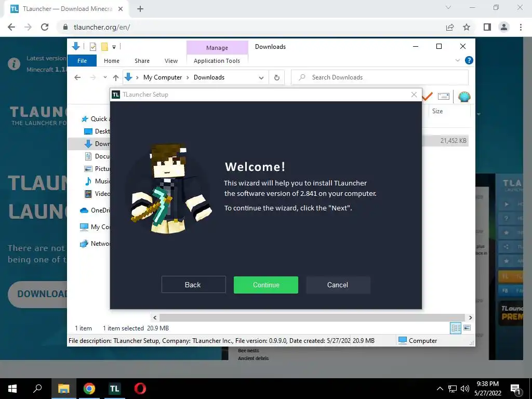Go up one folder level in Explorer
The width and height of the screenshot is (532, 399).
click(116, 78)
